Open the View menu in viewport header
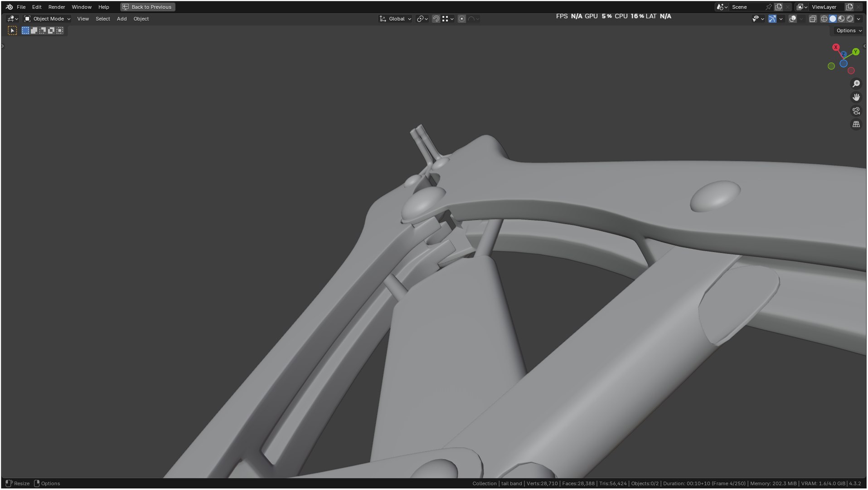 click(x=83, y=19)
